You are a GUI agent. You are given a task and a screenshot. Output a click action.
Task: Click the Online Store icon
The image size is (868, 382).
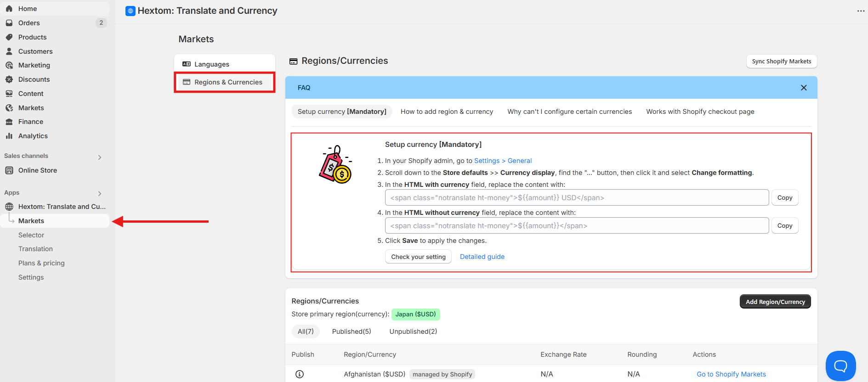tap(9, 170)
